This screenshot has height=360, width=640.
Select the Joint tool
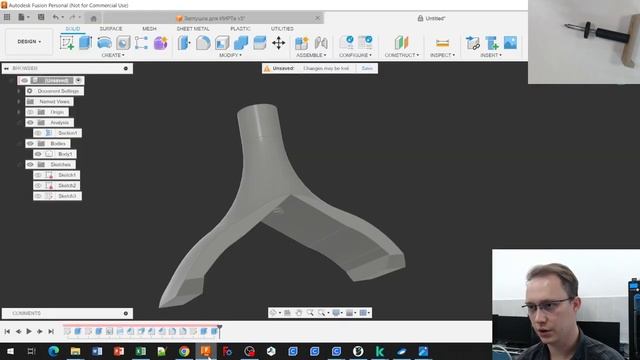click(321, 43)
